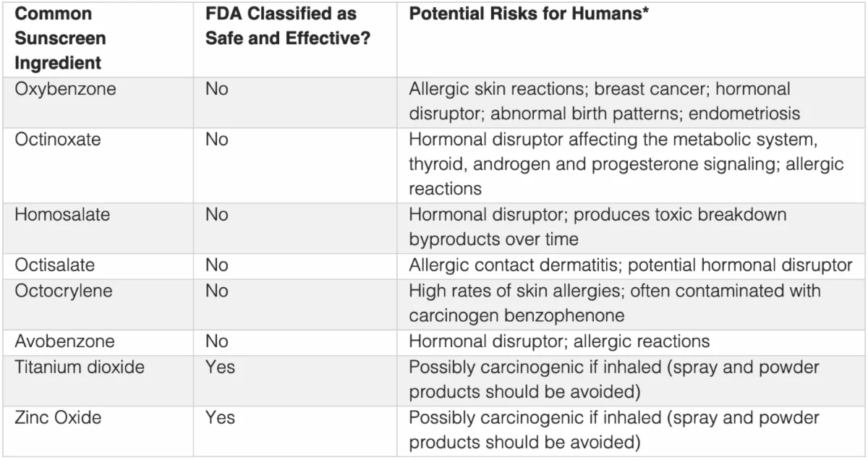Click the Octisalate ingredient name
The height and width of the screenshot is (460, 868).
pos(54,265)
